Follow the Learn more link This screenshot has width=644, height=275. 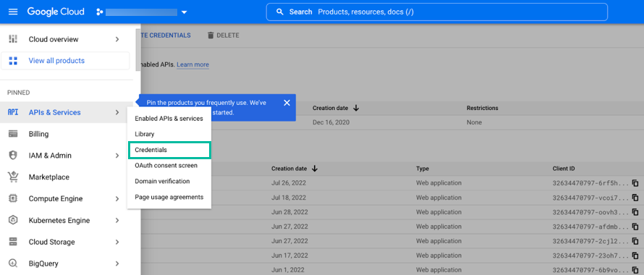coord(192,64)
